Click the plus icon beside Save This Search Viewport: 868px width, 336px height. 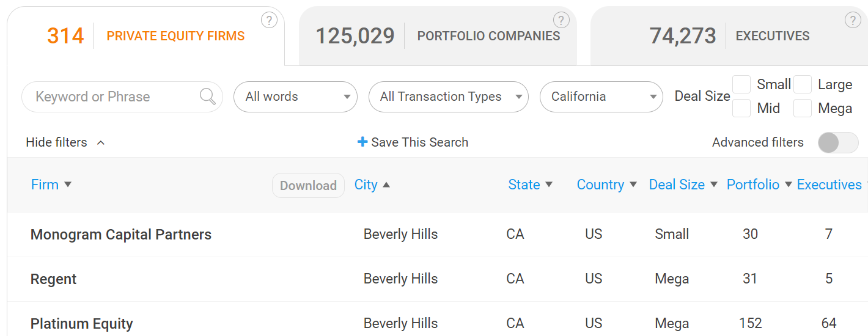362,142
